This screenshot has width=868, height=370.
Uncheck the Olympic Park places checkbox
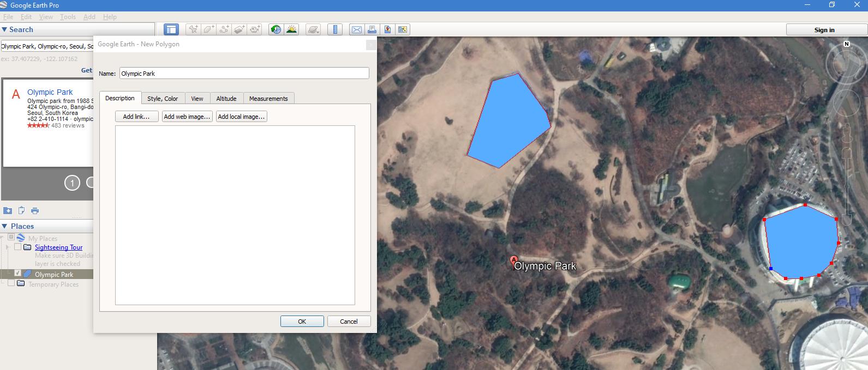click(17, 274)
